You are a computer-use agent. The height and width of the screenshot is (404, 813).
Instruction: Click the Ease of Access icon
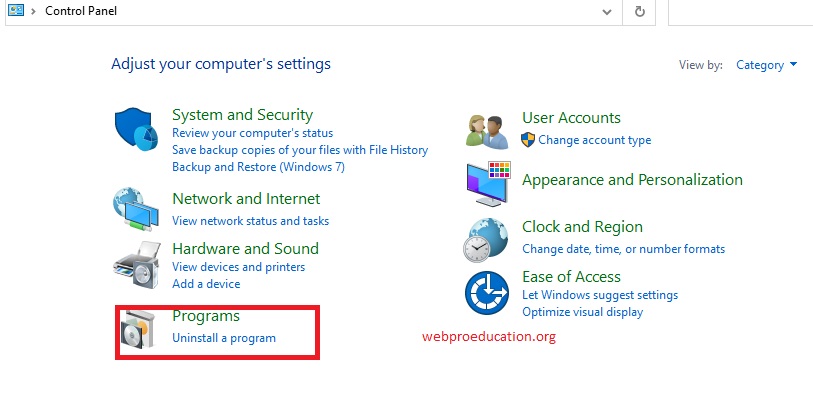click(487, 292)
